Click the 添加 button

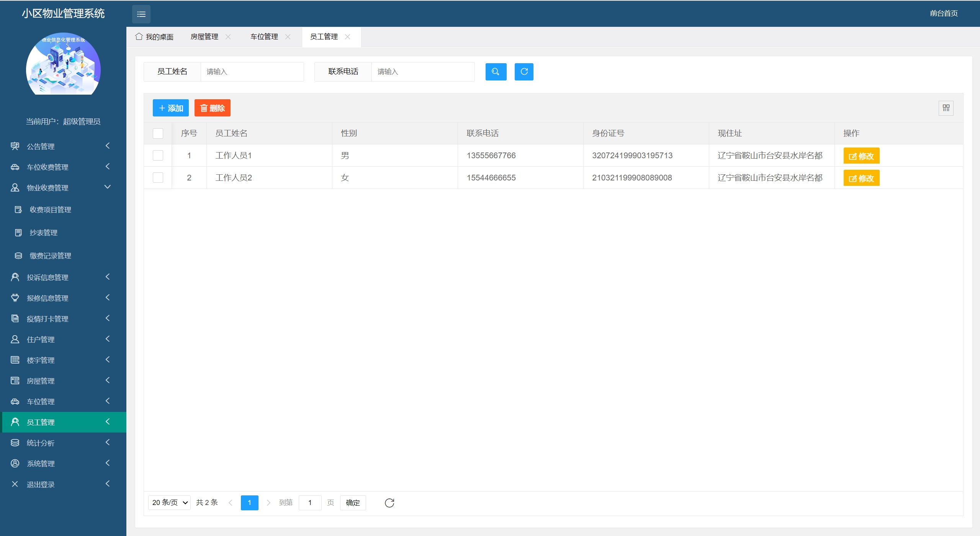(170, 108)
